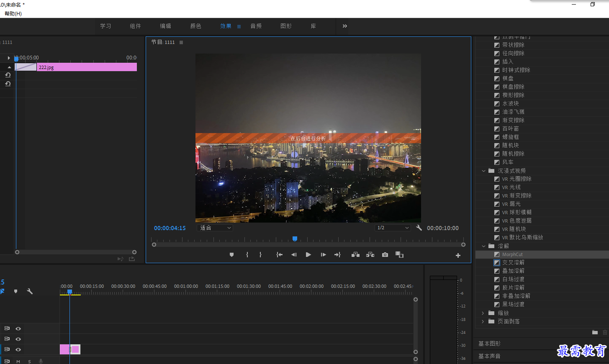Create a new custom bin in Effects
This screenshot has width=609, height=364.
tap(595, 332)
